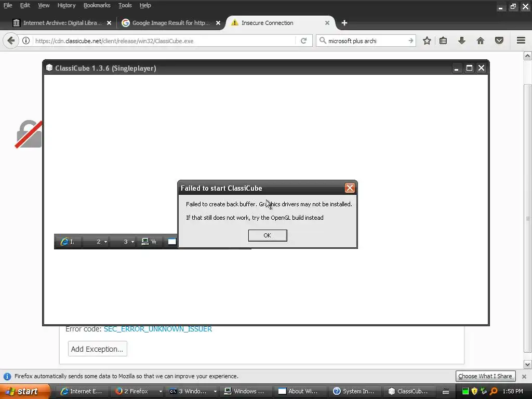532x399 pixels.
Task: Click OK in the Failed to start dialog
Action: click(x=268, y=235)
